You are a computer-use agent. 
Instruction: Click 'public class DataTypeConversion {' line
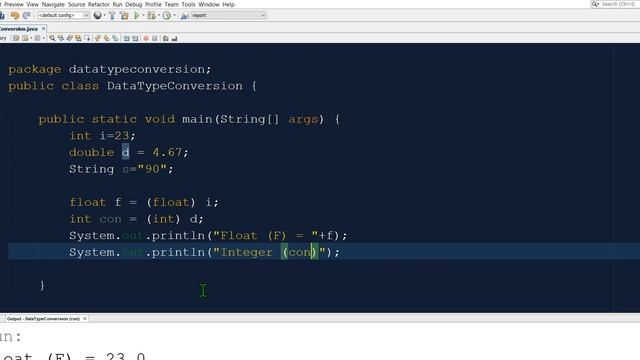pos(132,86)
